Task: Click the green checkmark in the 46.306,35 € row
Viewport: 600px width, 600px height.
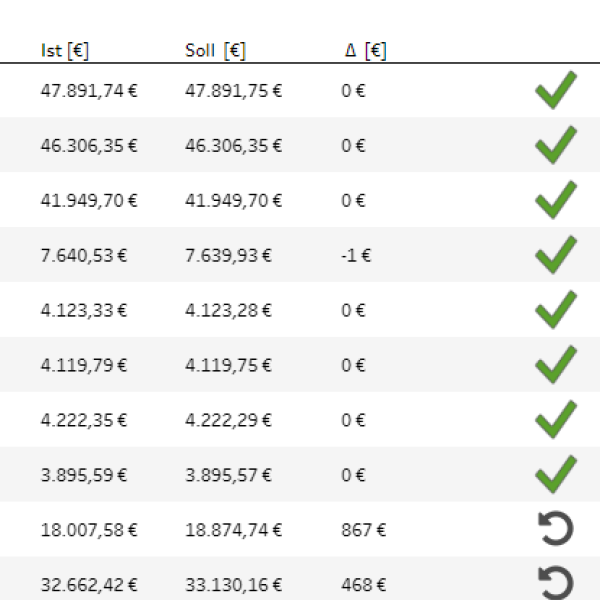Action: [556, 145]
